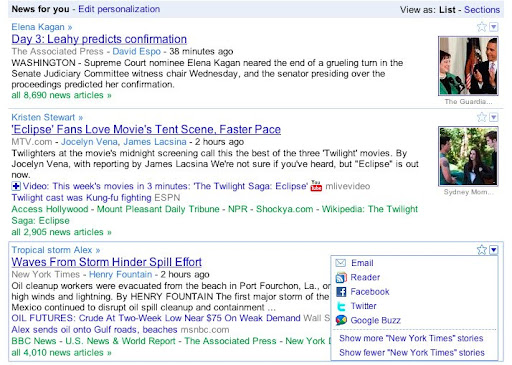
Task: Click the Twitter bird icon
Action: [341, 306]
